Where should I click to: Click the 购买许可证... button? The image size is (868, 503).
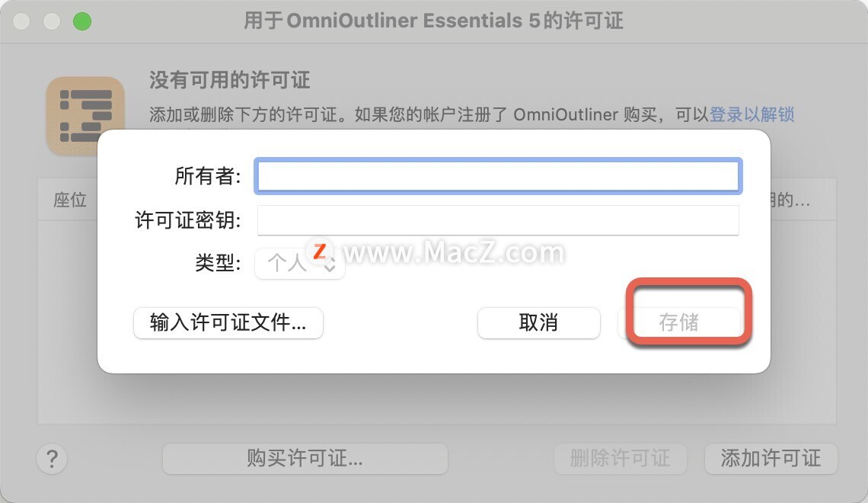pyautogui.click(x=305, y=459)
